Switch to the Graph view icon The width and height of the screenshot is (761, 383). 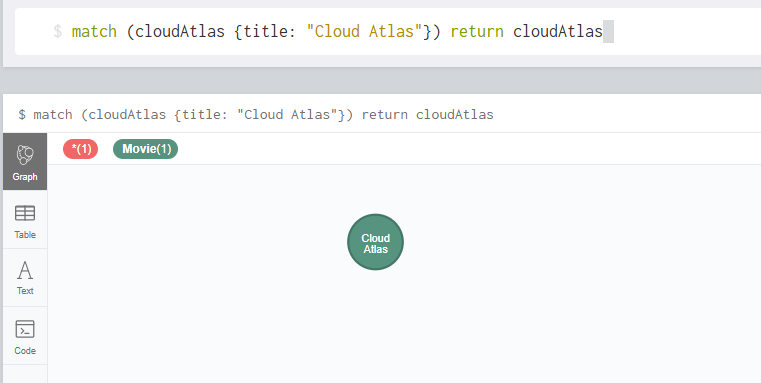click(25, 155)
